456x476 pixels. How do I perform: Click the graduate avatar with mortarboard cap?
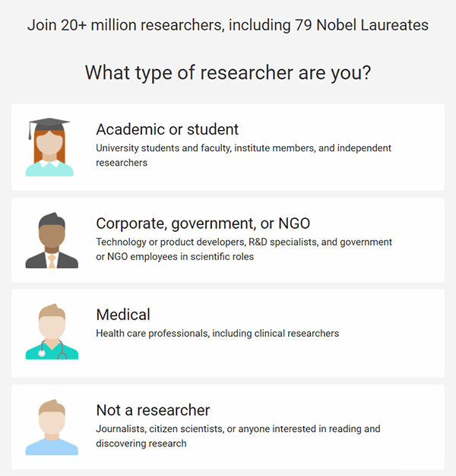[50, 148]
